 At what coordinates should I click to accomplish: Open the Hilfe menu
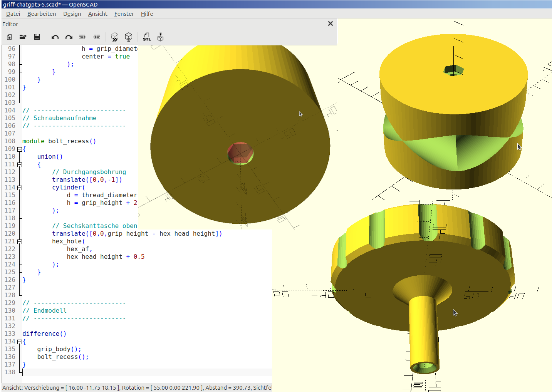147,14
